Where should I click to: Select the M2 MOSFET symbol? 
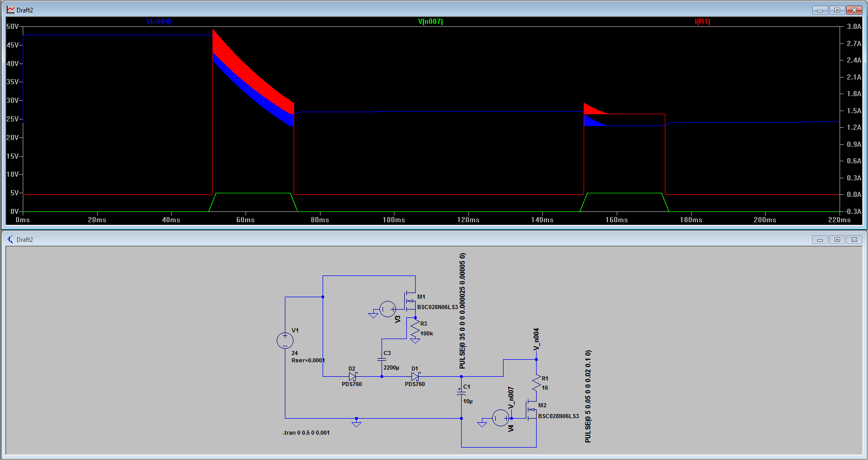(532, 409)
